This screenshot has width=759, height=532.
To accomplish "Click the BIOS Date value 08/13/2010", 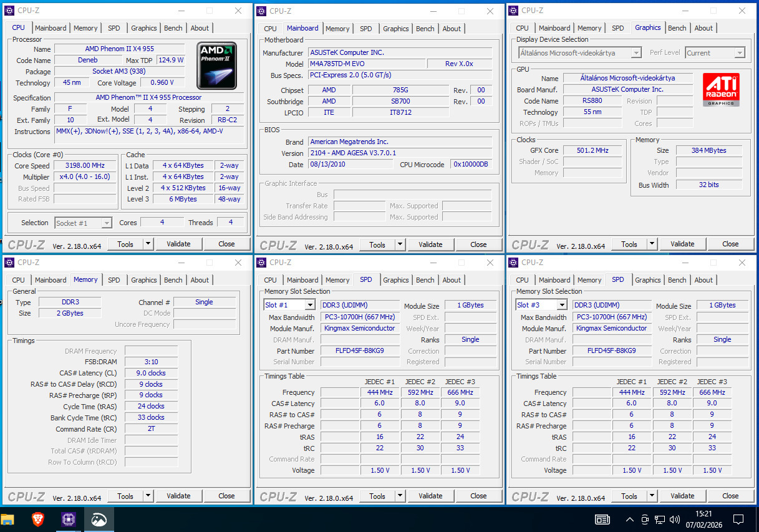I will 352,164.
